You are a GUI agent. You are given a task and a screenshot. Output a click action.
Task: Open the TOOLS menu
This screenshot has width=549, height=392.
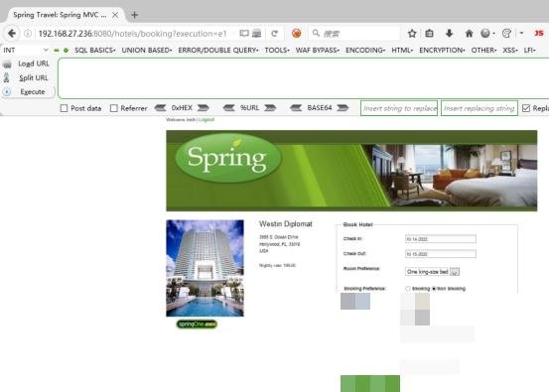click(277, 50)
